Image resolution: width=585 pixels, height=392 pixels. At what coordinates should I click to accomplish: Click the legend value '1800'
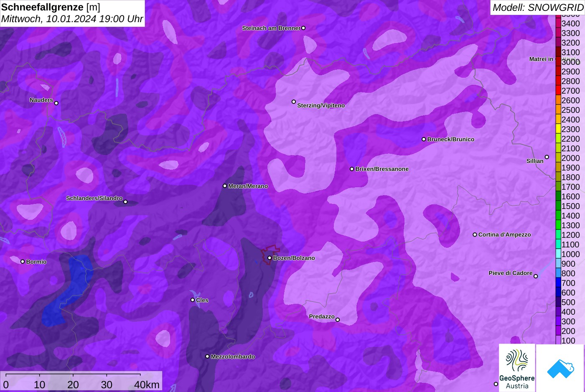click(x=571, y=177)
